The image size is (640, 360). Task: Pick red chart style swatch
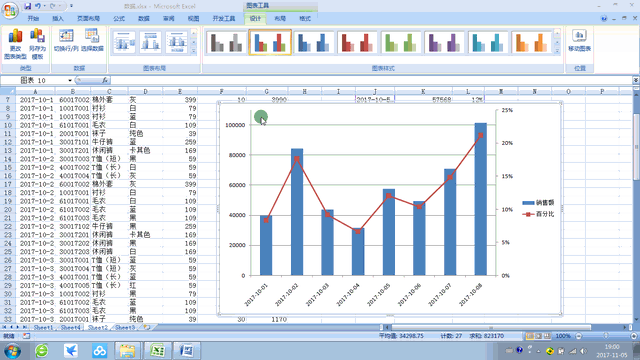point(357,42)
